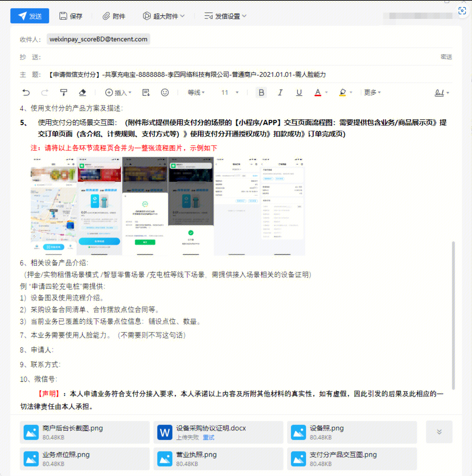Click Word icon of 设备采购协议证明.docx
This screenshot has height=476, width=472.
[x=165, y=432]
